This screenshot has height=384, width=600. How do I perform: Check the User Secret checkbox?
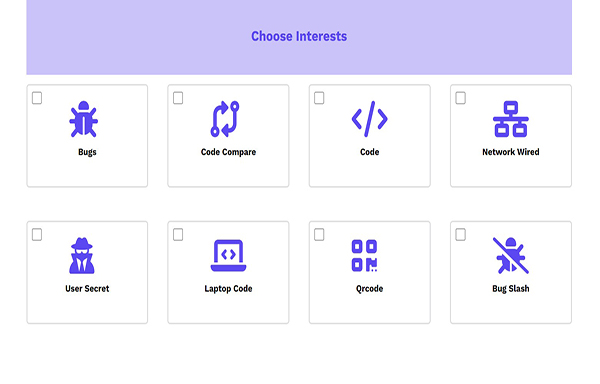tap(37, 234)
